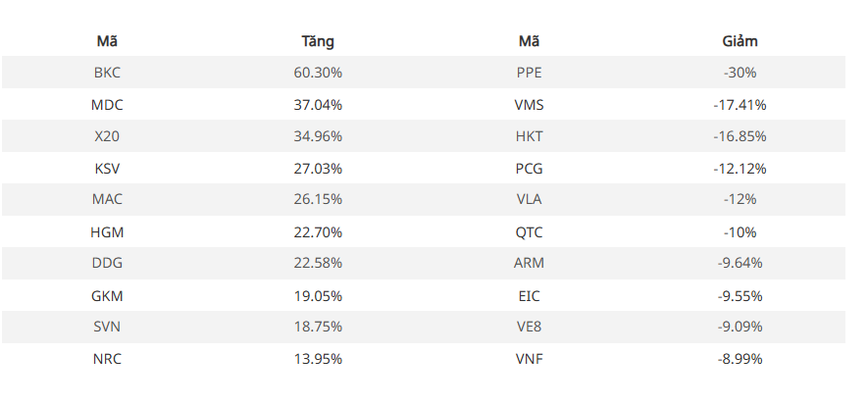
Task: Click the 22.58% value for DDG
Action: tap(318, 263)
